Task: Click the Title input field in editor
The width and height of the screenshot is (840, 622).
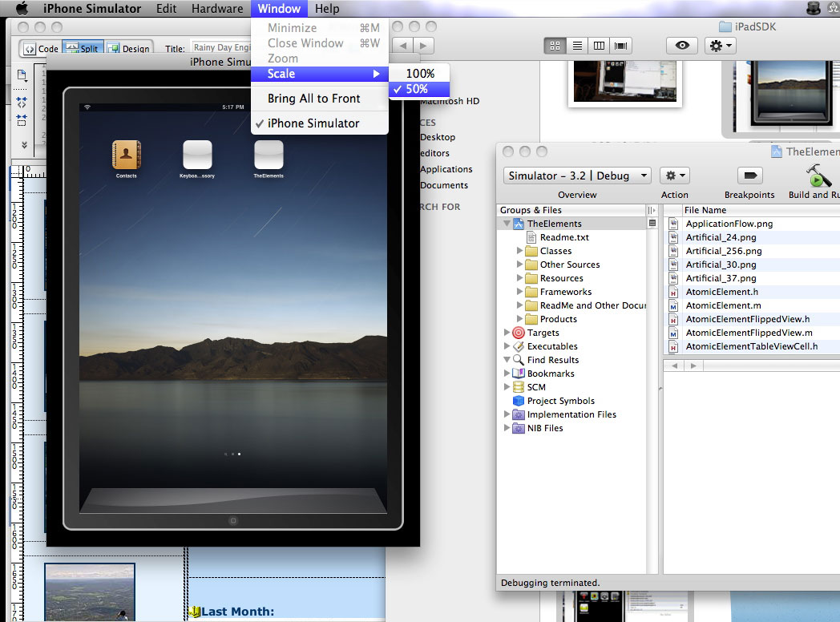Action: tap(221, 47)
